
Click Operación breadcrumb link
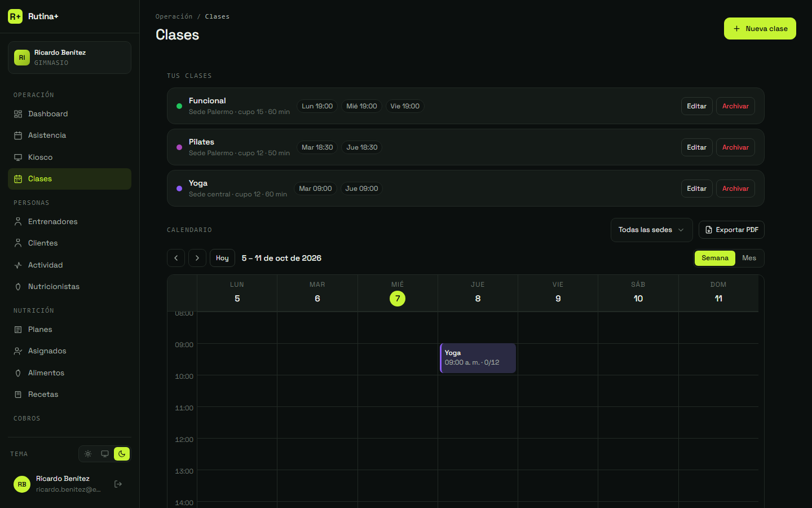tap(174, 17)
